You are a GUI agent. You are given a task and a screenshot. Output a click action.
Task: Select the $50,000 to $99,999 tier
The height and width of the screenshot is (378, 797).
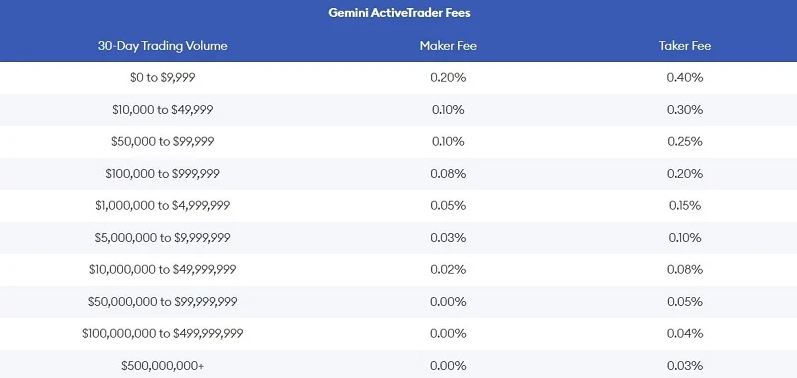pos(163,142)
